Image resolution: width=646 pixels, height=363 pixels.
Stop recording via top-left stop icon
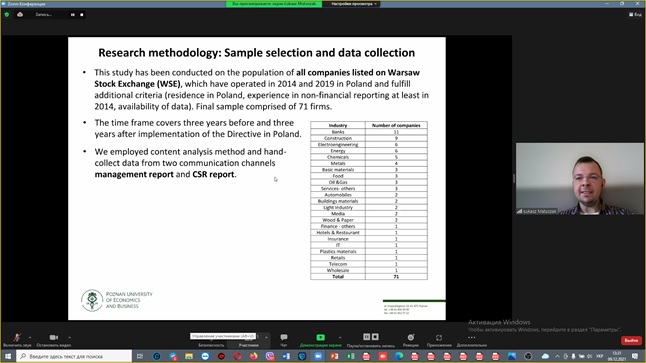[x=82, y=14]
